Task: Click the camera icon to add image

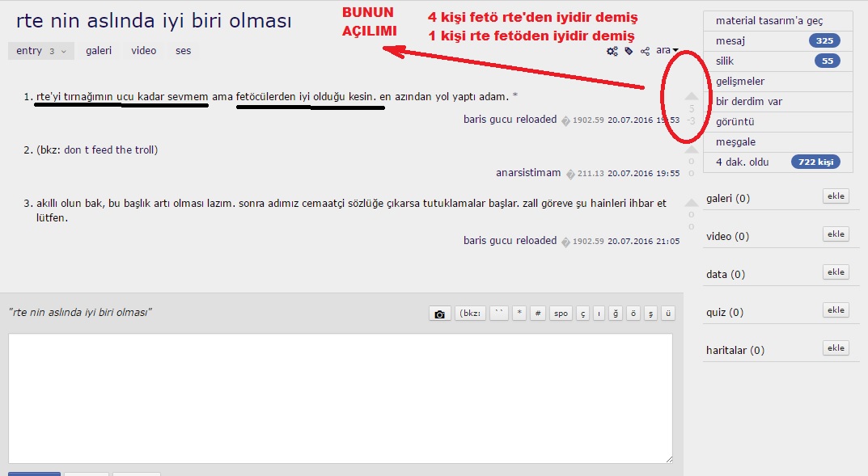Action: pyautogui.click(x=439, y=314)
